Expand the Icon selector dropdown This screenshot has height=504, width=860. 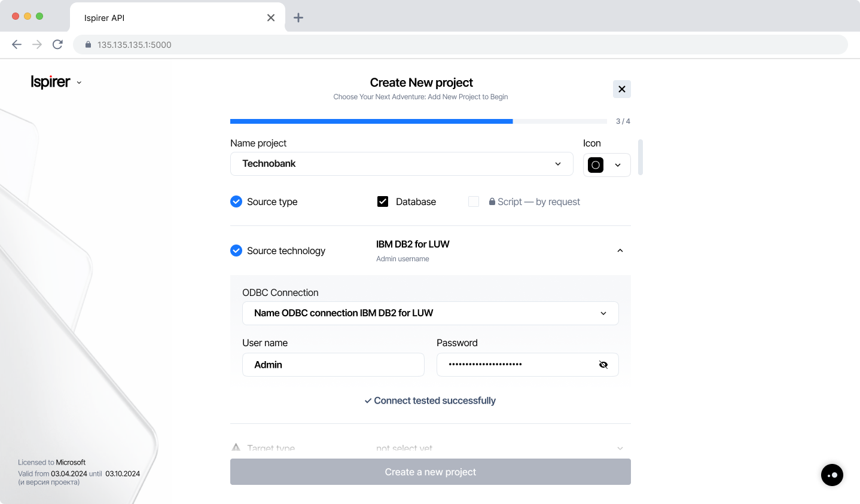point(618,165)
